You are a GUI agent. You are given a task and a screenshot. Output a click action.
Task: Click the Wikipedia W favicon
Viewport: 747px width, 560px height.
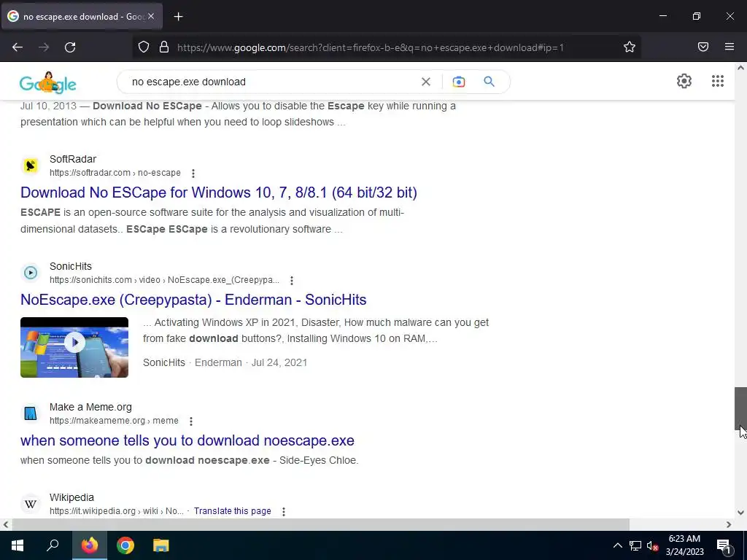point(31,504)
